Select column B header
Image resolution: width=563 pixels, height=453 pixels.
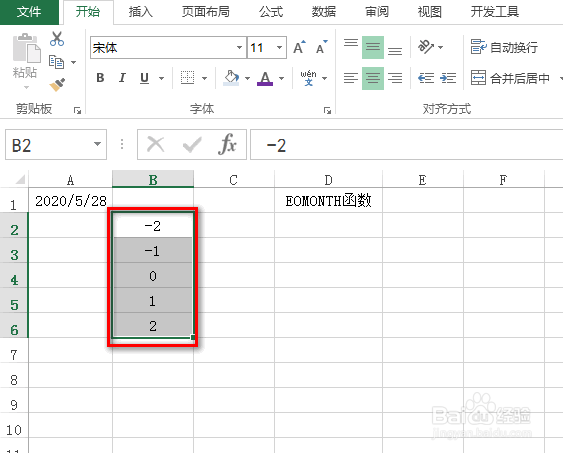coord(153,179)
